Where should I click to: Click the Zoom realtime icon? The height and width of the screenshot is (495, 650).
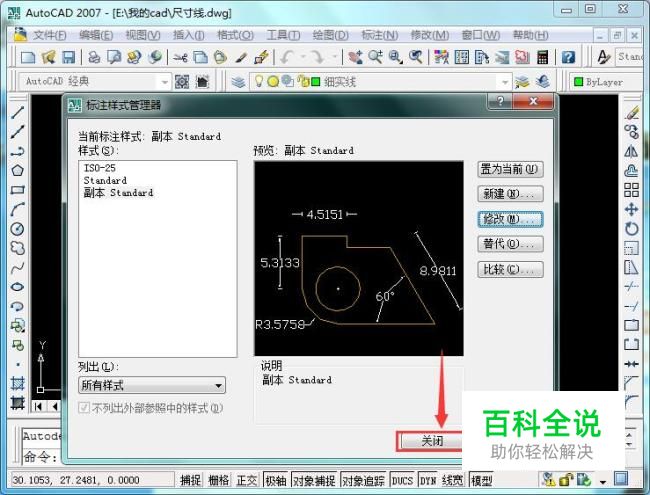(376, 57)
